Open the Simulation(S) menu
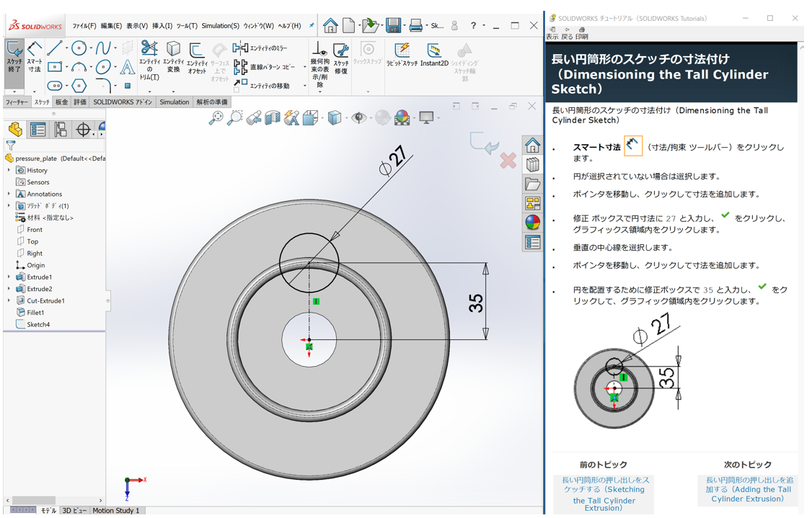Screen dimensions: 812x518 [221, 25]
